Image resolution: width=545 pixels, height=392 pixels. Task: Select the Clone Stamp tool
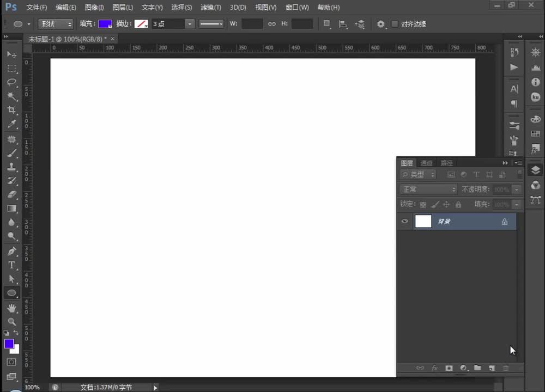(x=11, y=167)
